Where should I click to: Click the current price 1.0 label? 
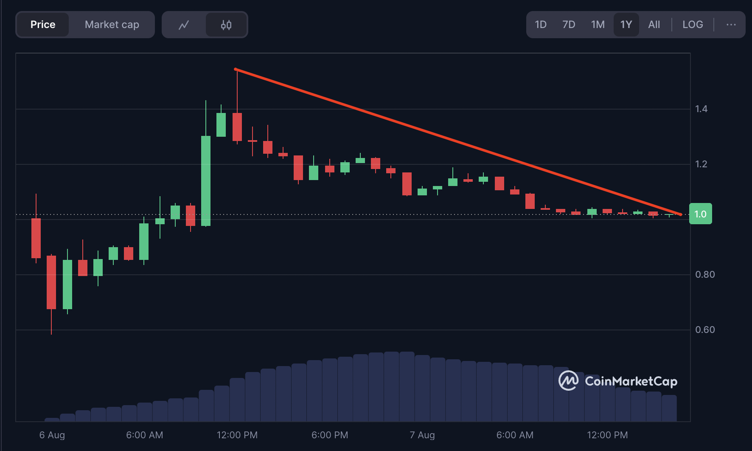[700, 214]
